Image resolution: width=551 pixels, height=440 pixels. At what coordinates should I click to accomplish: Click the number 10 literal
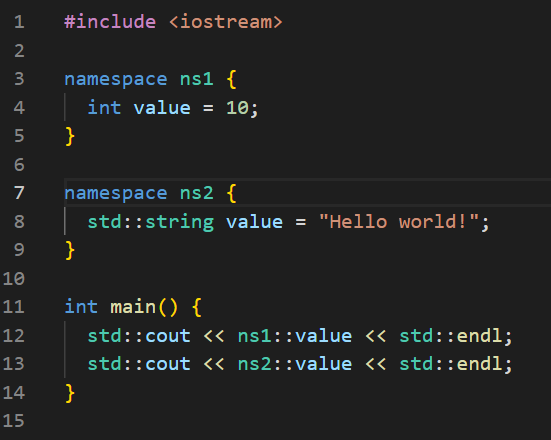click(237, 108)
